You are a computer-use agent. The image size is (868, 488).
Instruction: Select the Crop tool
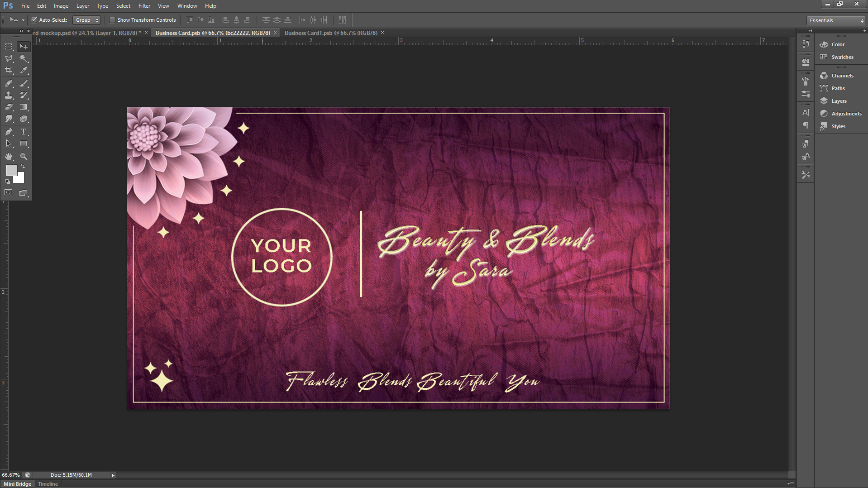tap(9, 71)
